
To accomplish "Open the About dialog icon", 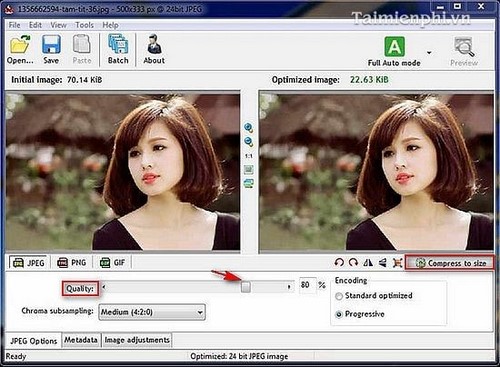I will point(154,49).
